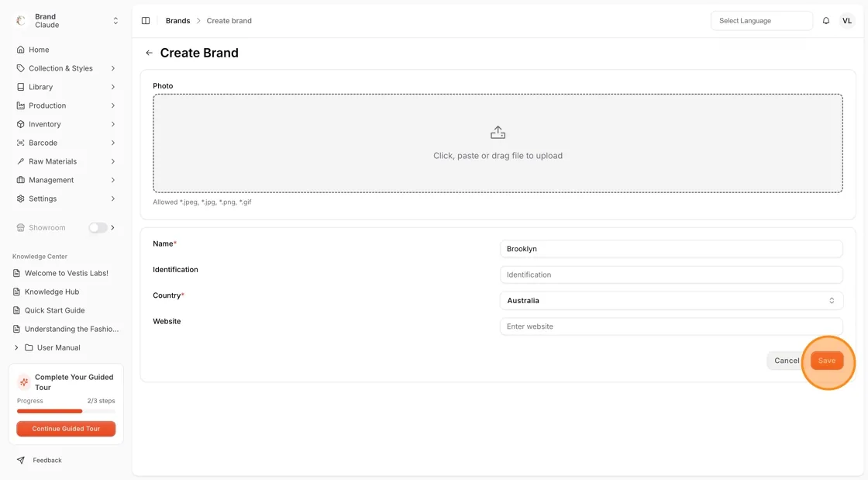Open Understanding the Fashio... article link

pos(71,329)
